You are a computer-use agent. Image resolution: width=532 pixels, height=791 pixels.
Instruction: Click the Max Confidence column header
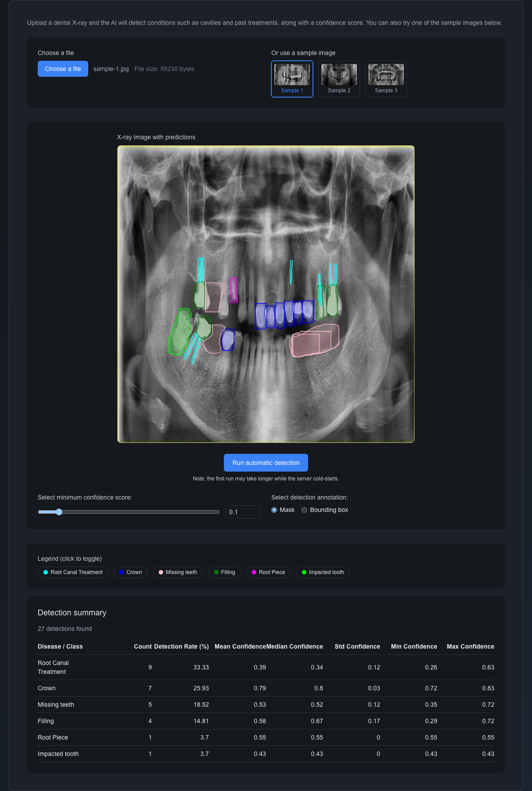point(470,646)
